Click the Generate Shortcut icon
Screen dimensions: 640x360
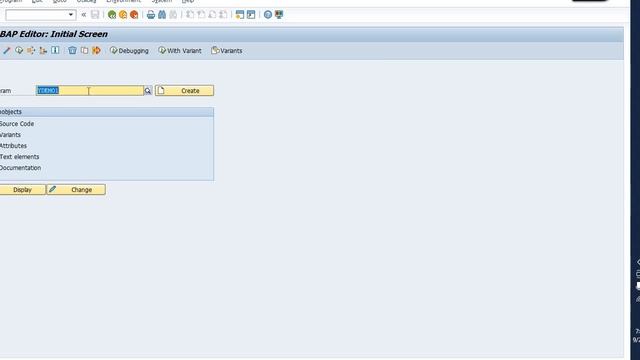(x=251, y=15)
